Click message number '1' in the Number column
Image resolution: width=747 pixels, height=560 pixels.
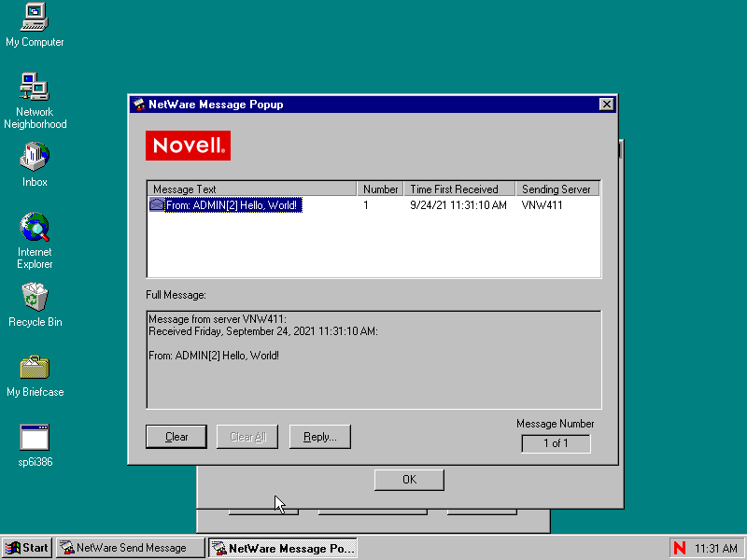[366, 205]
